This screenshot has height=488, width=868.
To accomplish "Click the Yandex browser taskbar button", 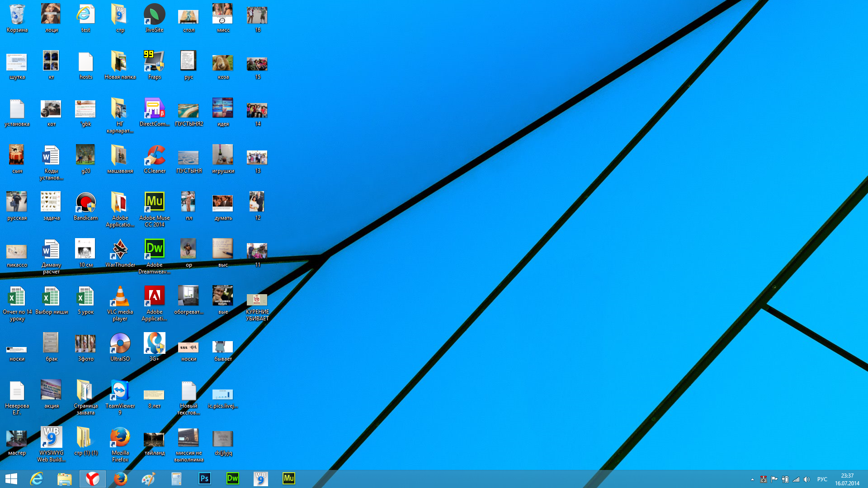I will 93,479.
